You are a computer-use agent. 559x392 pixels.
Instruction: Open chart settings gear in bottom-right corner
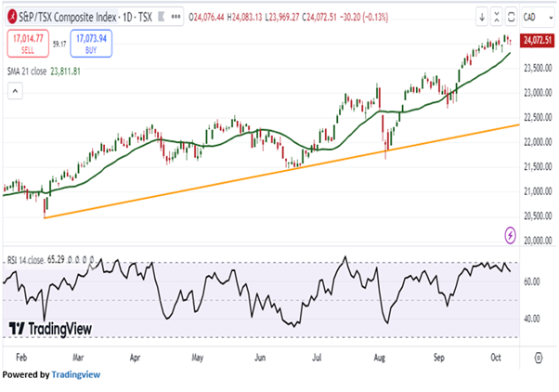tap(537, 356)
